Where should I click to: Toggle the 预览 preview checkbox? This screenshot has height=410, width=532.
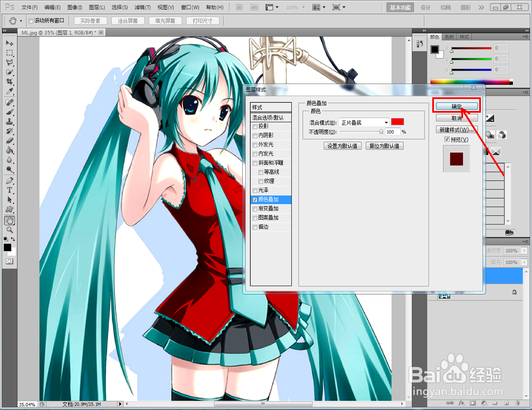[447, 139]
